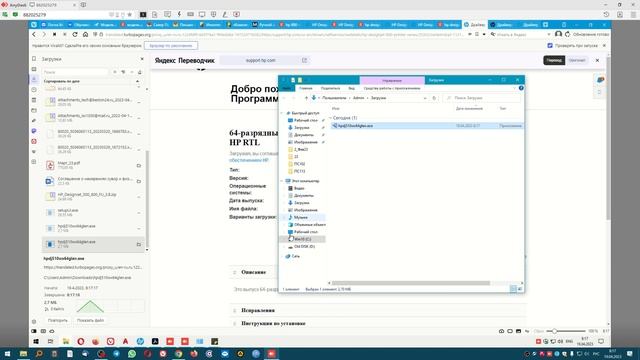Open Explorer 'Поделиться' ribbon tab

tap(330, 88)
